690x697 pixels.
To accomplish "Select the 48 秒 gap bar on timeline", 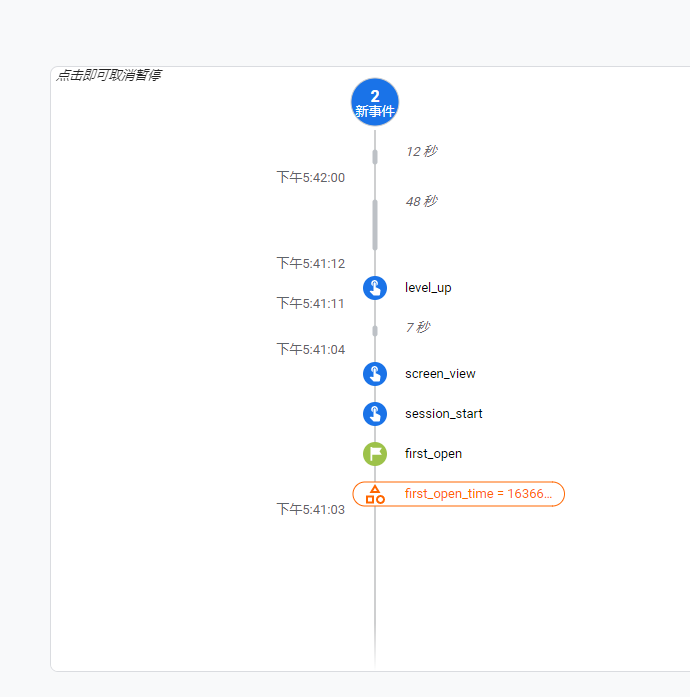I will coord(375,224).
